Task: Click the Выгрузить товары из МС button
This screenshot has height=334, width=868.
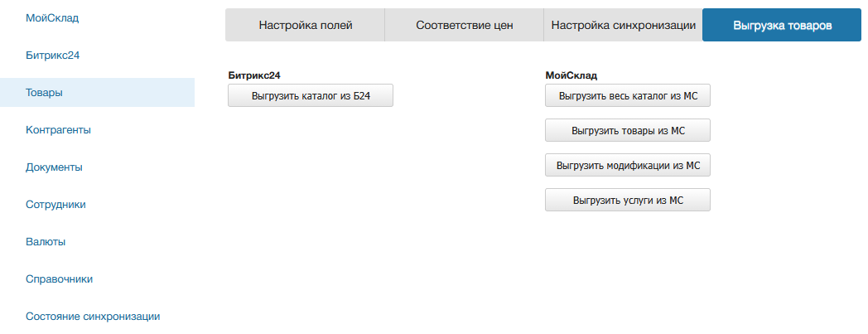Action: 628,131
